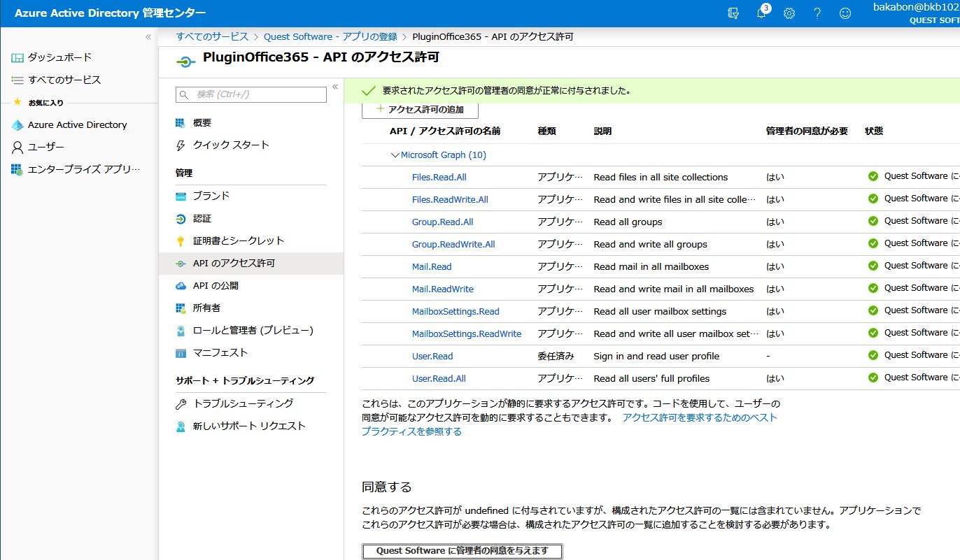Click description 'Read mail in all mailboxes'
Image resolution: width=960 pixels, height=560 pixels.
(651, 266)
